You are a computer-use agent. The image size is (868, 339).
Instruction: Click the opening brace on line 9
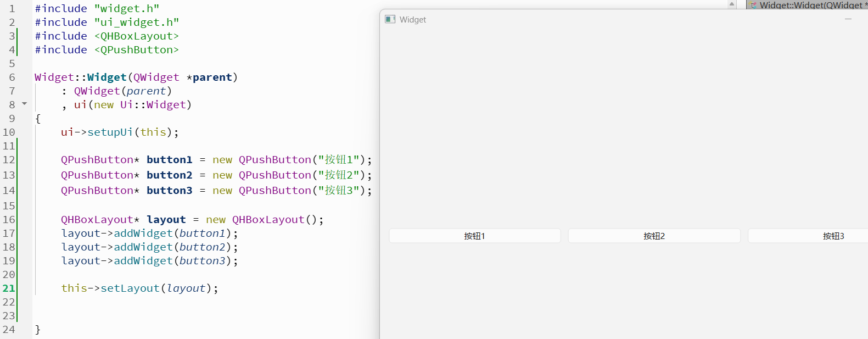[38, 118]
